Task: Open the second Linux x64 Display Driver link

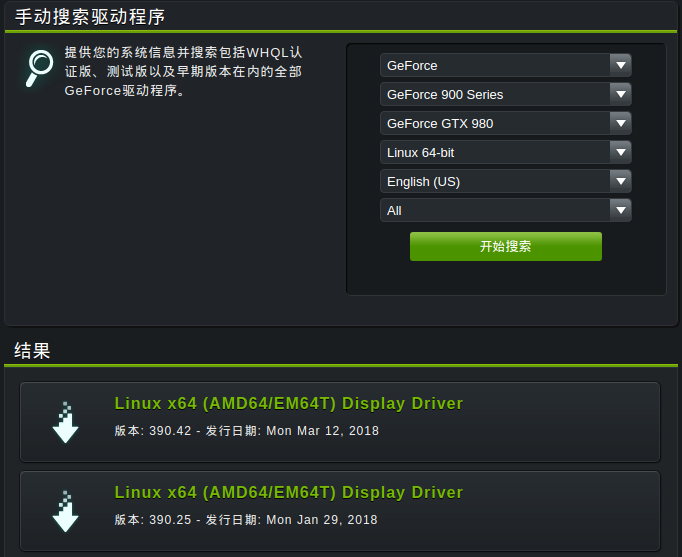Action: coord(288,493)
